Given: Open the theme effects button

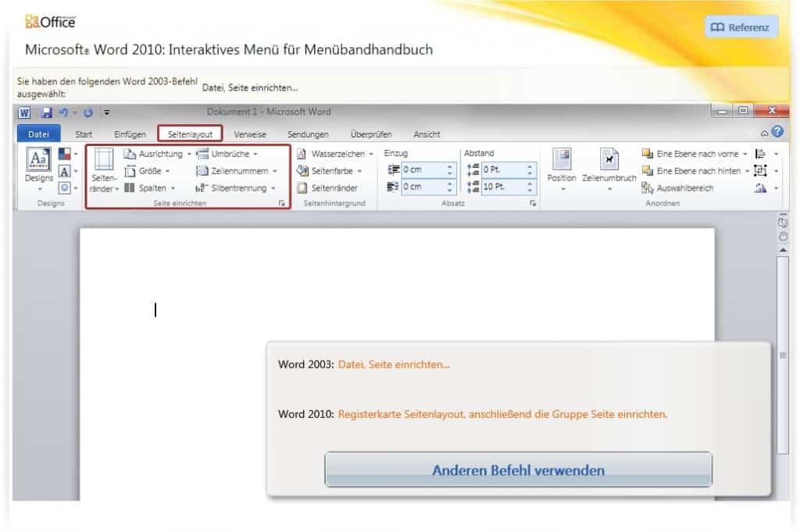Looking at the screenshot, I should click(69, 188).
